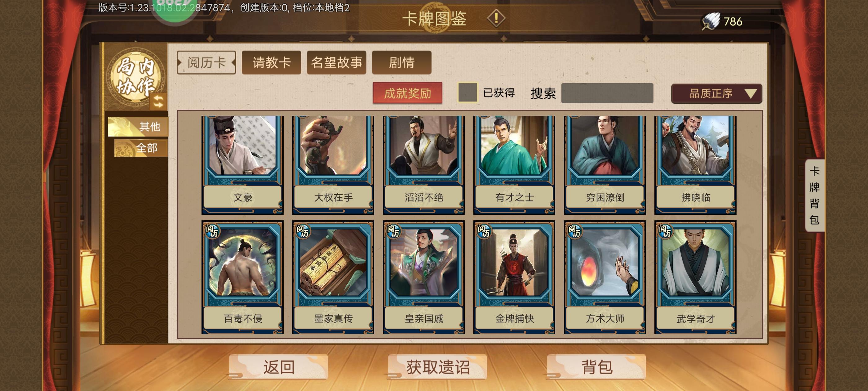The image size is (868, 391).
Task: Toggle the 已获得 checkbox
Action: point(467,92)
